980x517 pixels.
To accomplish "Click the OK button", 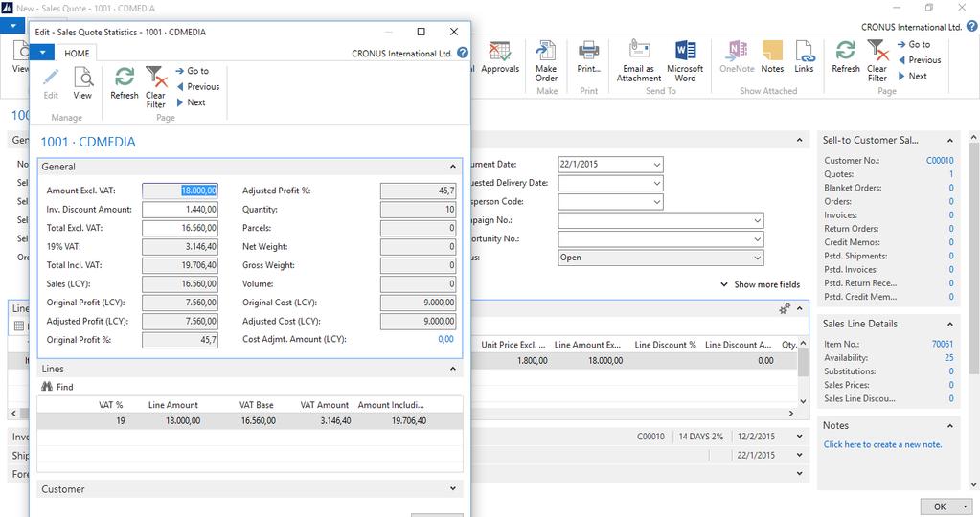I will (x=940, y=506).
